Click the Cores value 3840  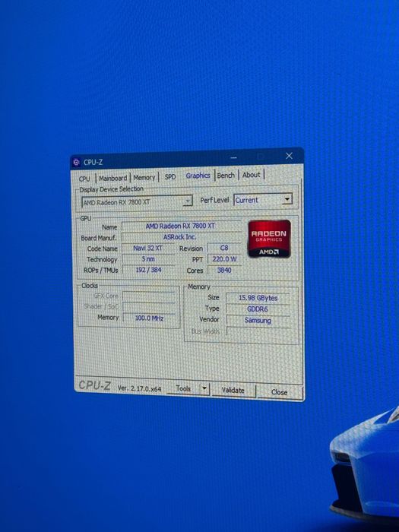click(224, 270)
